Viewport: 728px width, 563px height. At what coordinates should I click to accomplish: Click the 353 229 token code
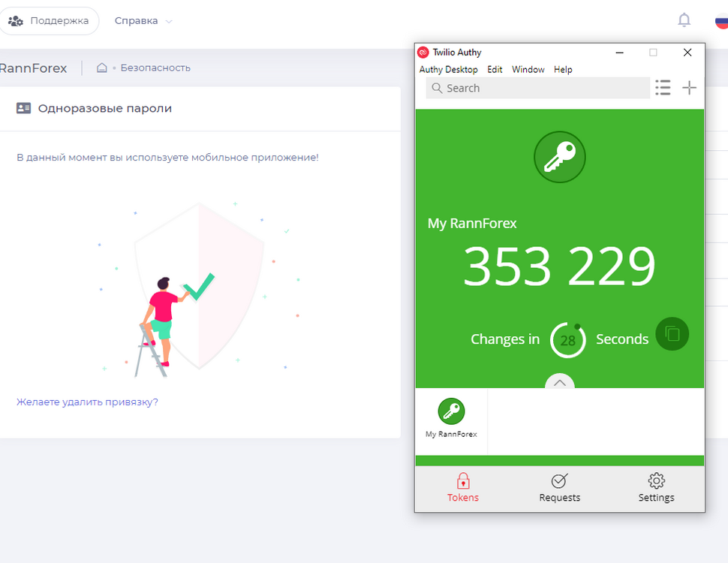click(559, 266)
